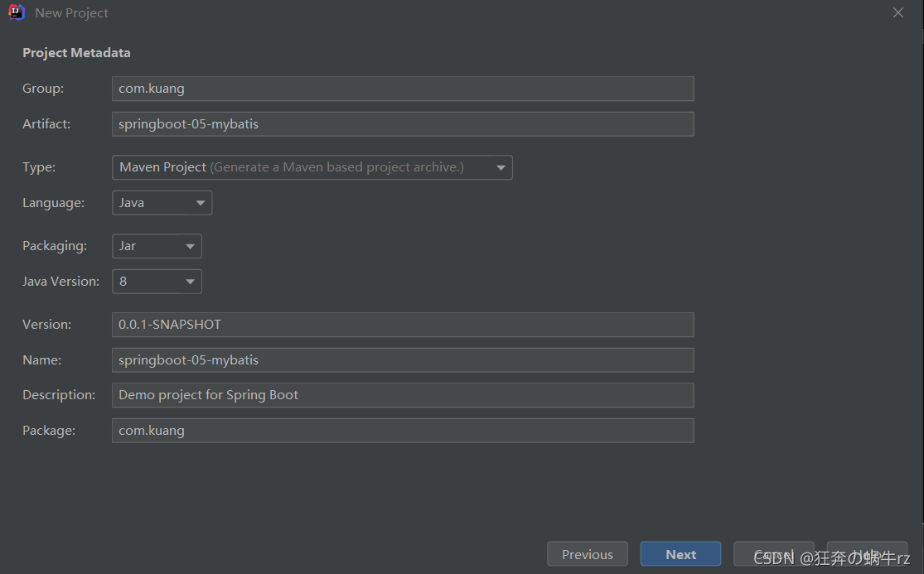
Task: Click the IntelliJ IDEA logo icon
Action: (x=16, y=12)
